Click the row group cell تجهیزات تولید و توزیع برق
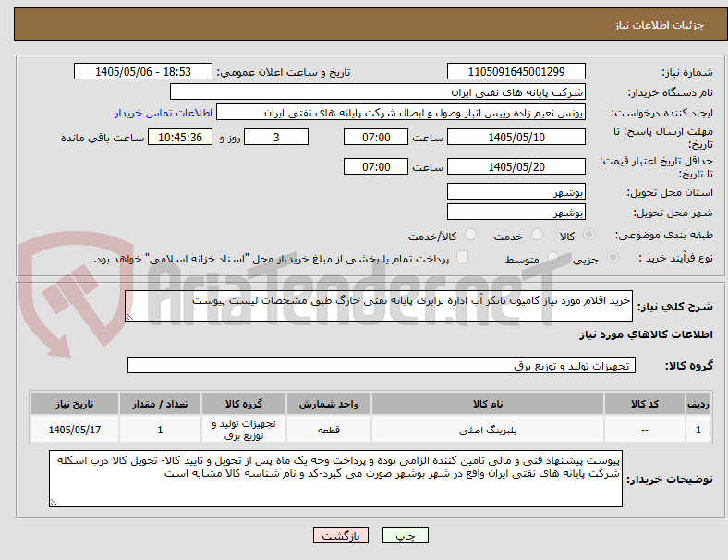 pos(244,430)
